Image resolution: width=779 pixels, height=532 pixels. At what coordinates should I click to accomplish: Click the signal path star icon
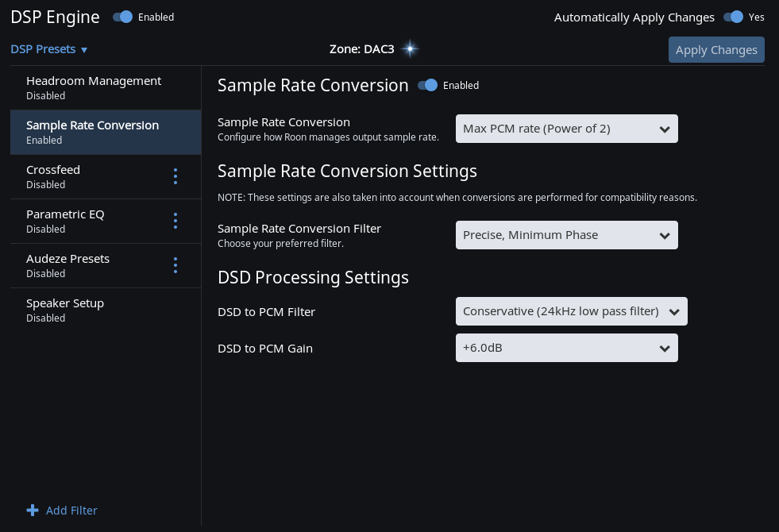click(x=410, y=49)
